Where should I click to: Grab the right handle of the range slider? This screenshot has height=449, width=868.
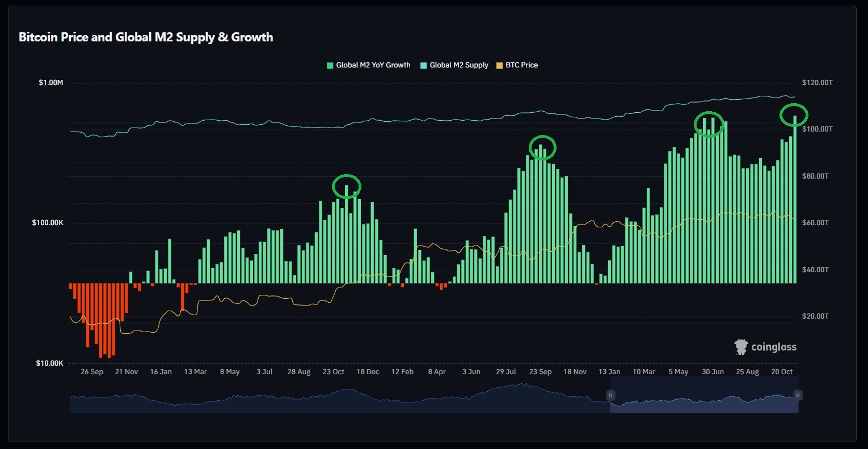[x=798, y=395]
